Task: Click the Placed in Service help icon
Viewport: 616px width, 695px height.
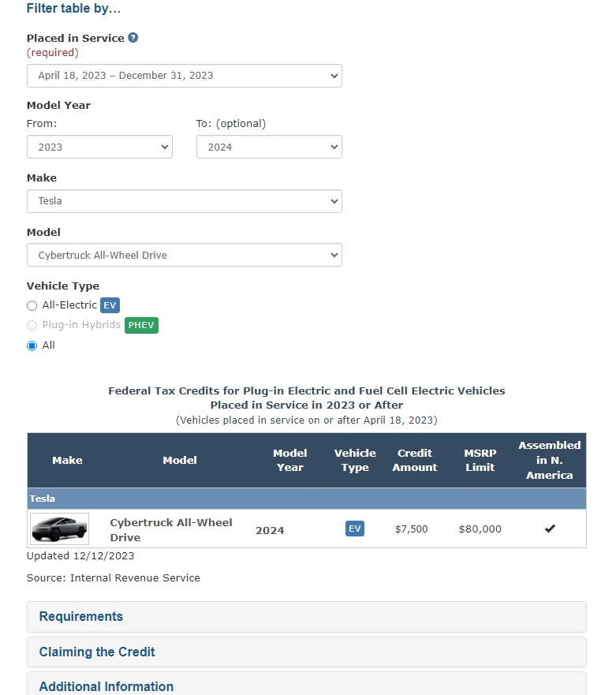Action: point(133,38)
